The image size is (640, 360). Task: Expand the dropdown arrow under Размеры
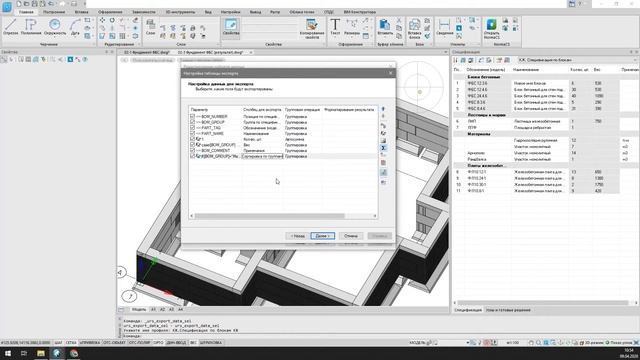click(352, 37)
